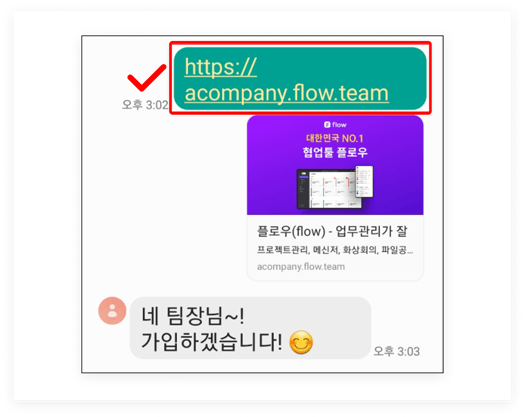Open the https://acompany.flow.team link

286,80
